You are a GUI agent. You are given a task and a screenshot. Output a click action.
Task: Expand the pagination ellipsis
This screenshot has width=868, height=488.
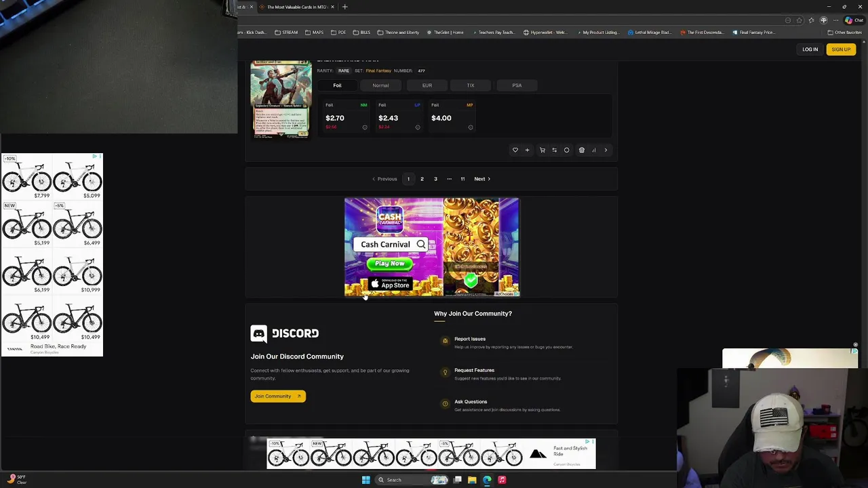[x=449, y=179]
